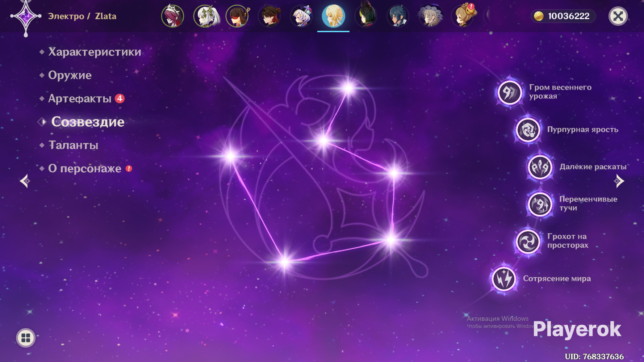Open the Характеристики section
The image size is (644, 362).
coord(95,52)
